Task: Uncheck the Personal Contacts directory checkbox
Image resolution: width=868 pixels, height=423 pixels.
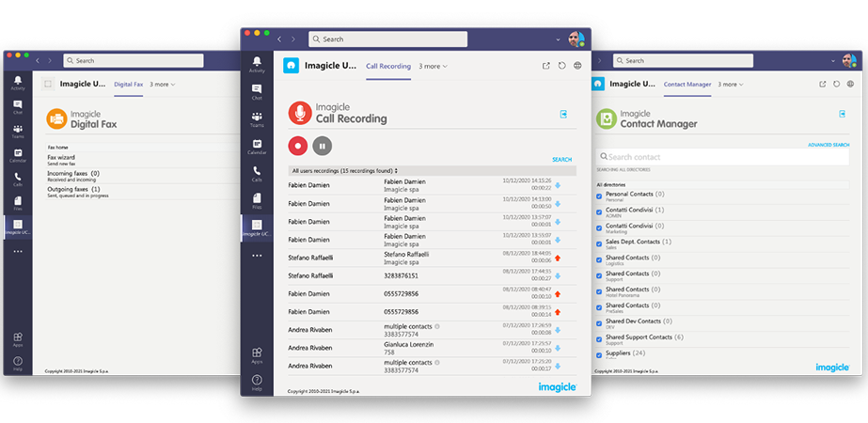Action: click(x=600, y=196)
